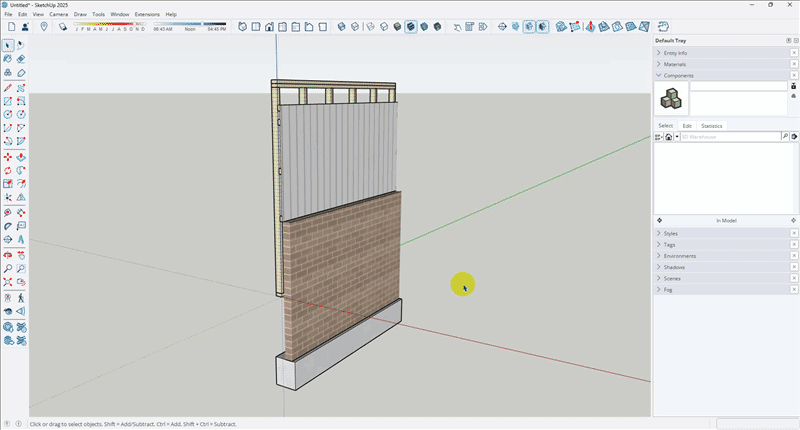Switch to the Edit tab

(x=687, y=126)
